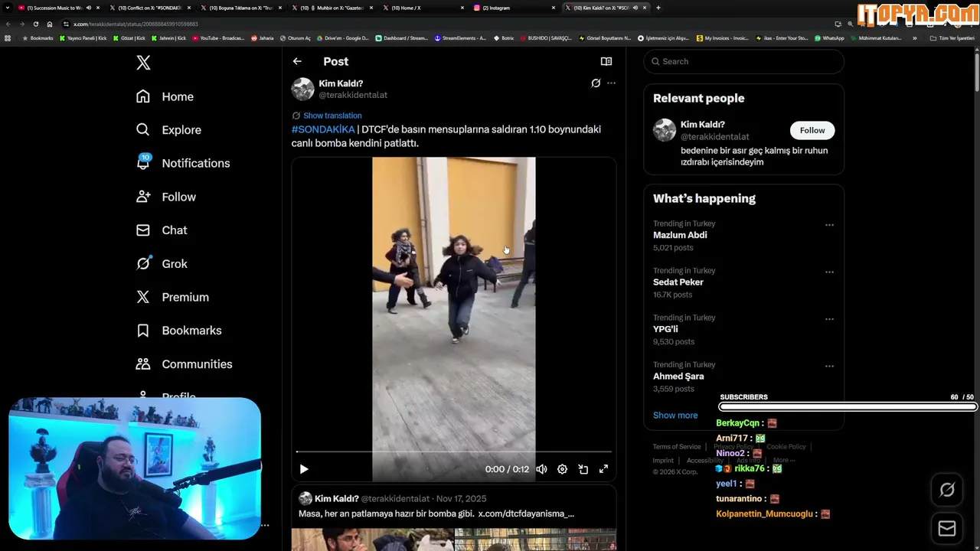Image resolution: width=980 pixels, height=551 pixels.
Task: Open Grok in the sidebar
Action: click(x=161, y=263)
